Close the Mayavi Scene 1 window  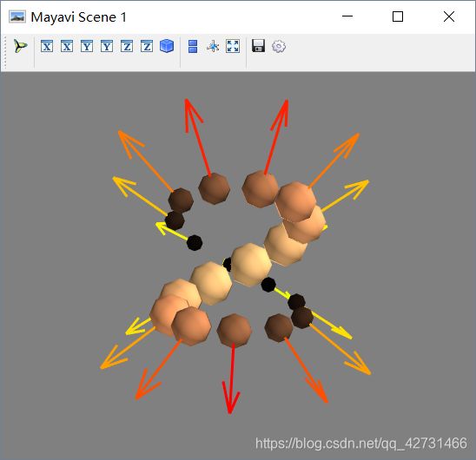point(449,16)
